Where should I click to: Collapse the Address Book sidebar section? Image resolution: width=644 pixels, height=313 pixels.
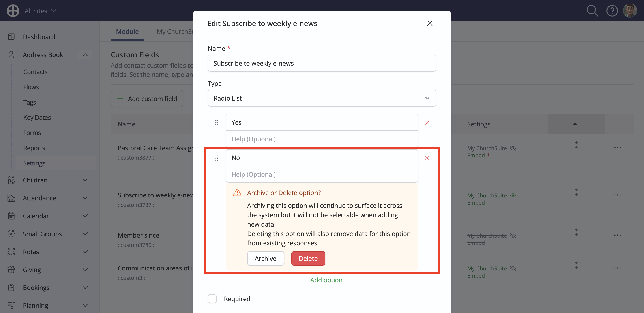(x=85, y=55)
